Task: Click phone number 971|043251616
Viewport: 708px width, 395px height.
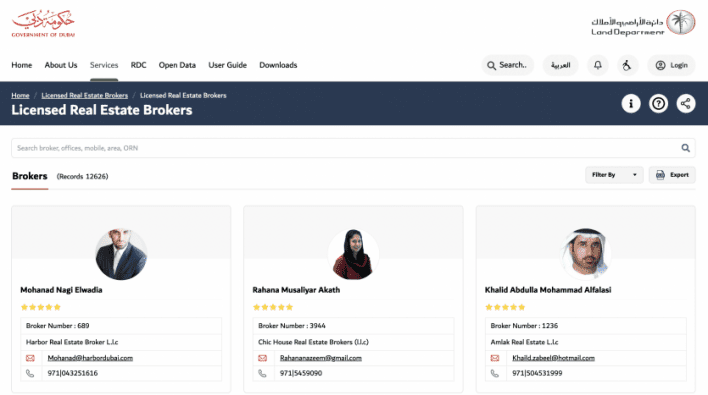Action: pyautogui.click(x=73, y=373)
